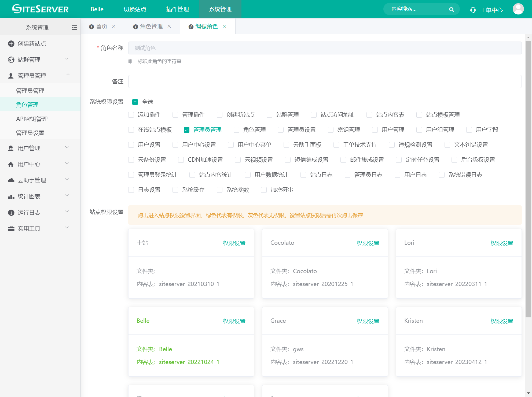The width and height of the screenshot is (532, 397).
Task: Click the bar chart icon for 统计图表
Action: (x=11, y=197)
